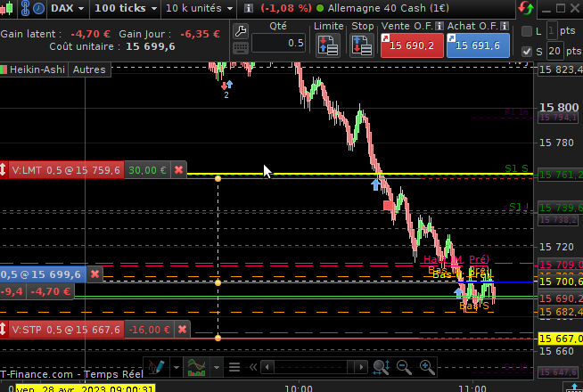Click the 10:00 time axis label
This screenshot has width=583, height=392.
pyautogui.click(x=299, y=389)
